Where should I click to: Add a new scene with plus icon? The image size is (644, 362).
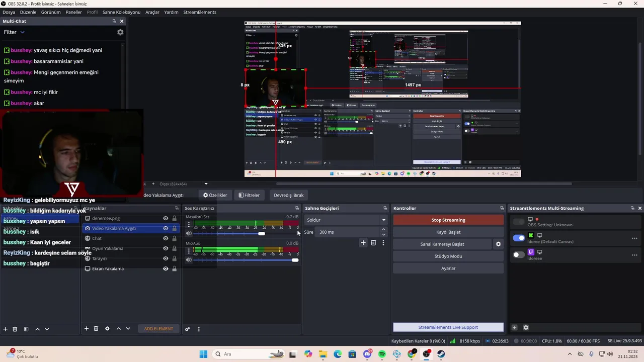pyautogui.click(x=6, y=329)
